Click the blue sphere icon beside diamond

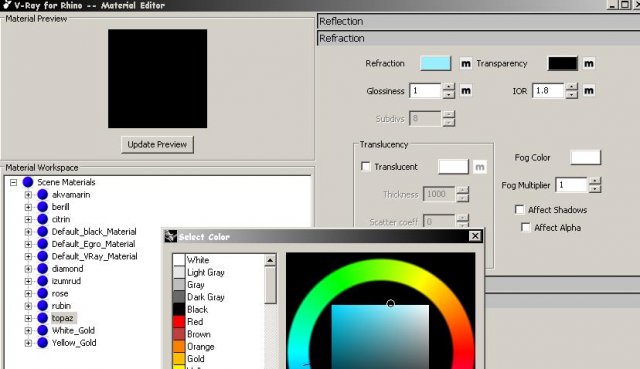click(42, 269)
